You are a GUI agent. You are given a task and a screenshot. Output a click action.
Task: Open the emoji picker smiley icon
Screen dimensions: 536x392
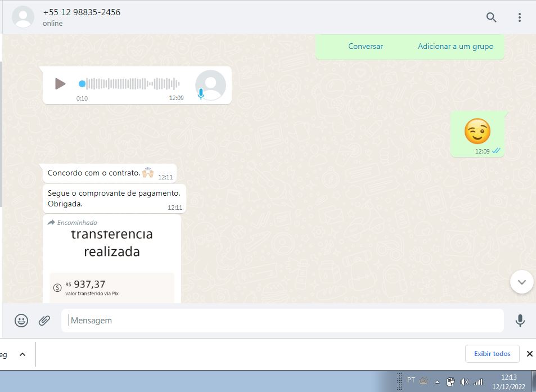coord(21,321)
